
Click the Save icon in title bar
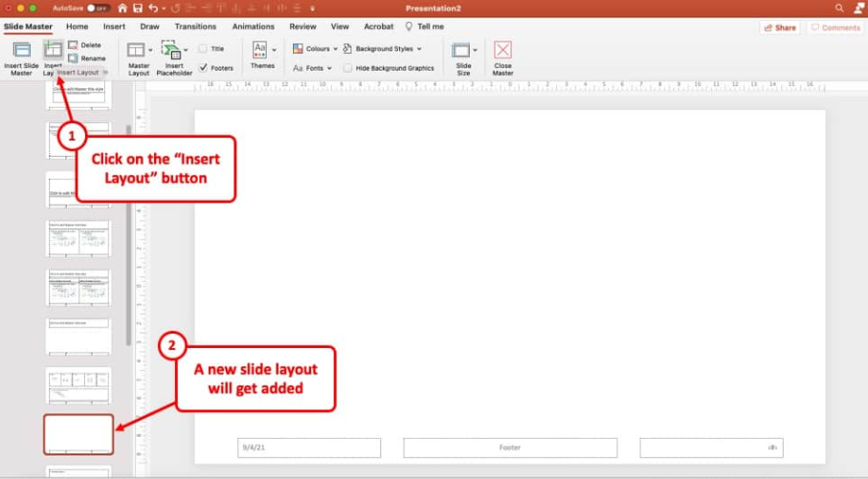click(136, 9)
